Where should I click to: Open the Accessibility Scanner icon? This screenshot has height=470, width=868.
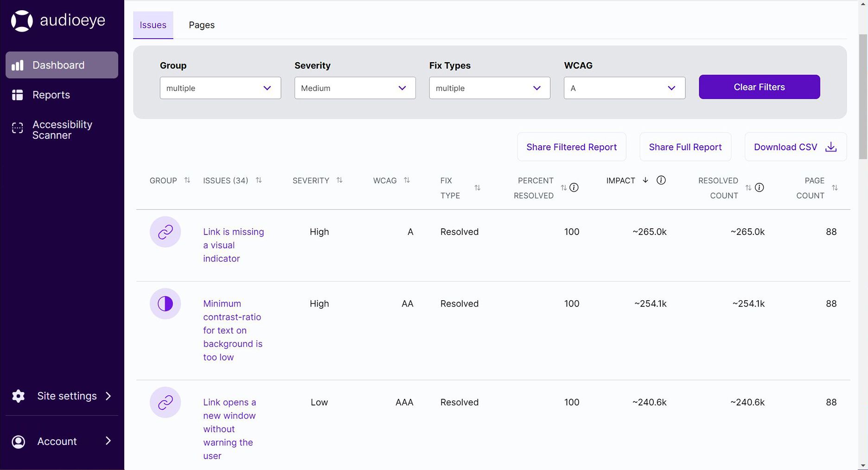pyautogui.click(x=18, y=129)
